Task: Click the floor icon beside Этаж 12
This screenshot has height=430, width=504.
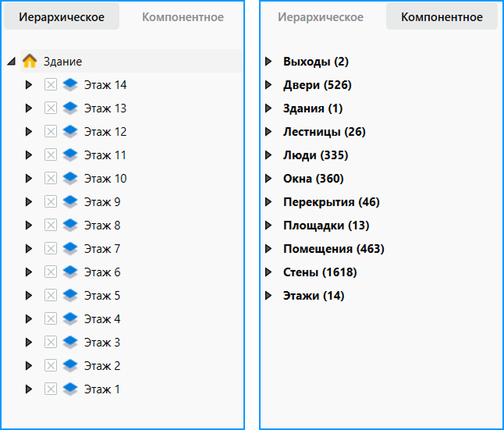Action: [x=70, y=132]
